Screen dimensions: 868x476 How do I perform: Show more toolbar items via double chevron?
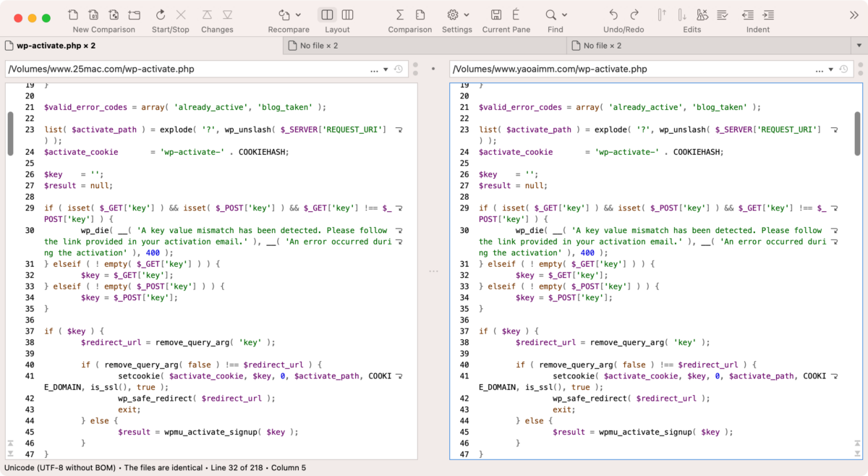pos(855,15)
